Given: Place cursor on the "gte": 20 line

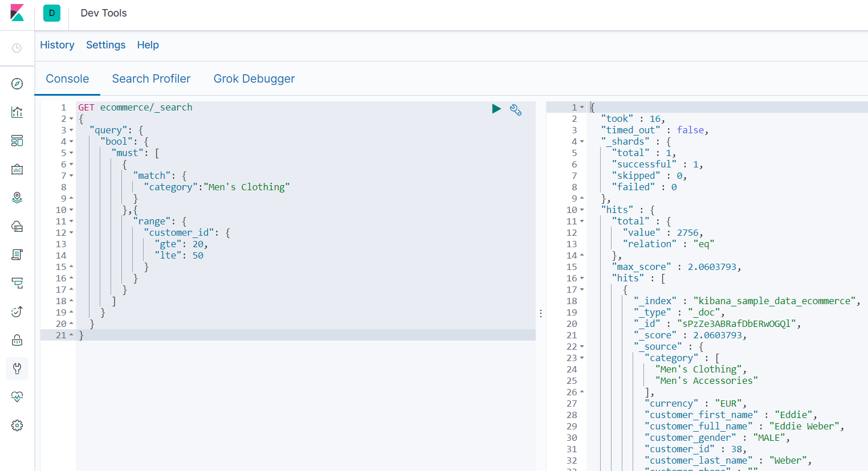Looking at the screenshot, I should click(x=181, y=244).
